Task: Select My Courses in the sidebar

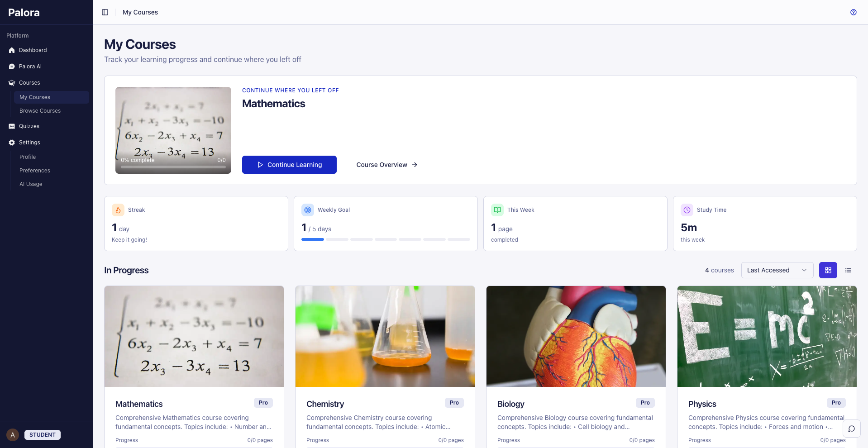Action: [x=34, y=97]
